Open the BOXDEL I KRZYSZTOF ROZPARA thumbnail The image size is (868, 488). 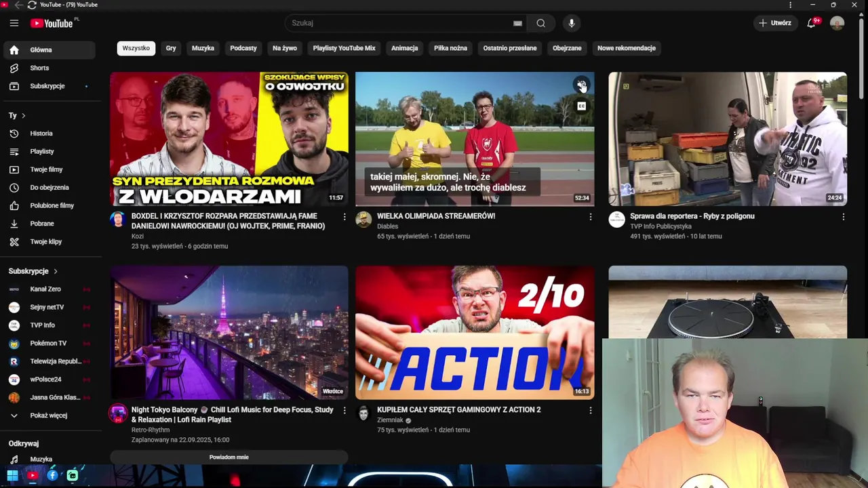tap(229, 139)
